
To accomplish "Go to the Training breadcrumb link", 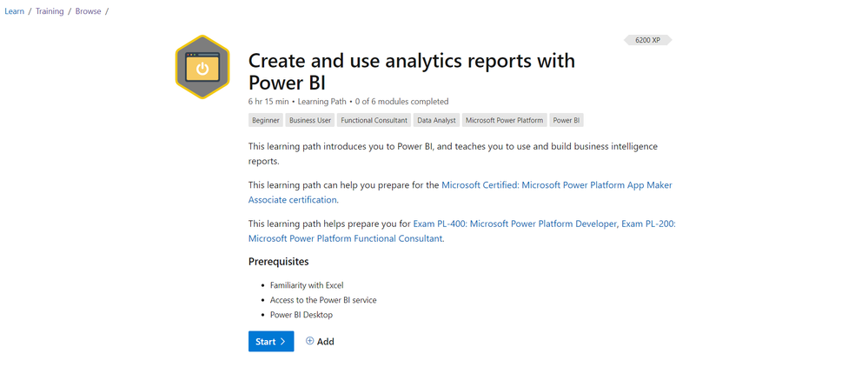I will click(50, 11).
